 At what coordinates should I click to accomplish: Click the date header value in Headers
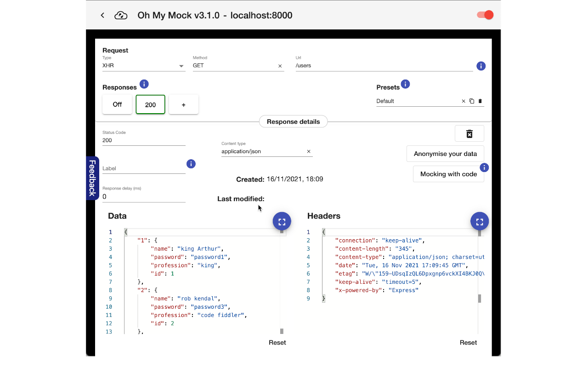(414, 265)
